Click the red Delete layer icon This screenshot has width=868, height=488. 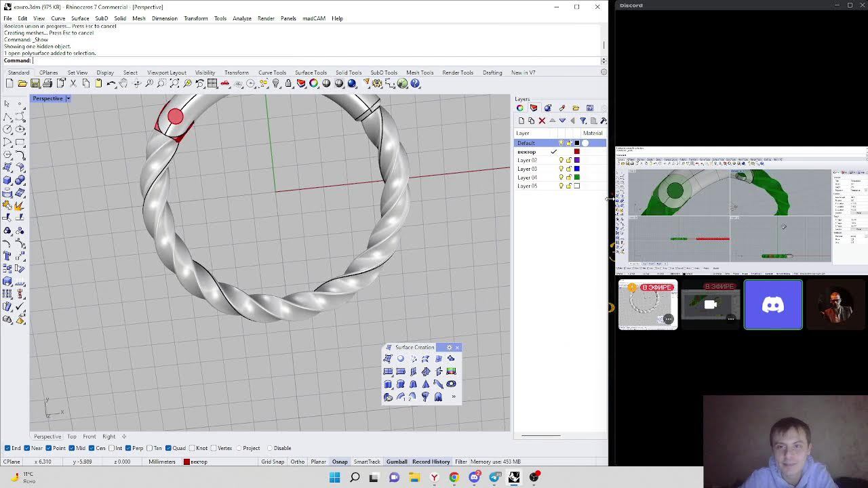(x=542, y=121)
